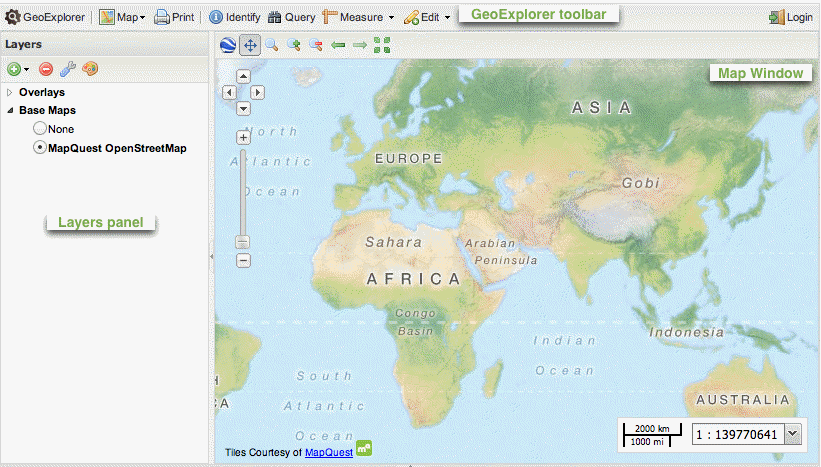Click the zoom out magnifier with minus
The width and height of the screenshot is (821, 467).
point(315,44)
